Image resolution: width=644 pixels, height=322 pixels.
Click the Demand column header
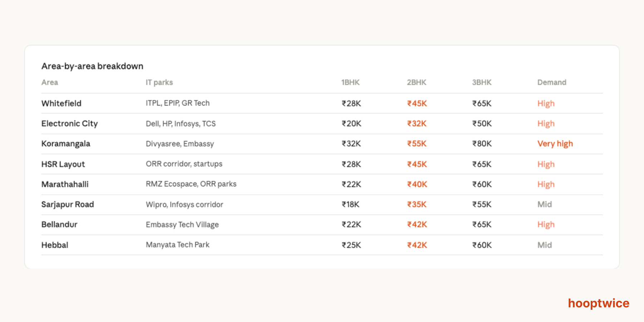[551, 82]
